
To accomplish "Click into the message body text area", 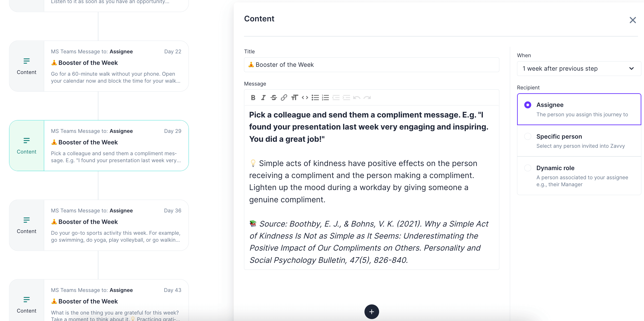I will (x=371, y=187).
